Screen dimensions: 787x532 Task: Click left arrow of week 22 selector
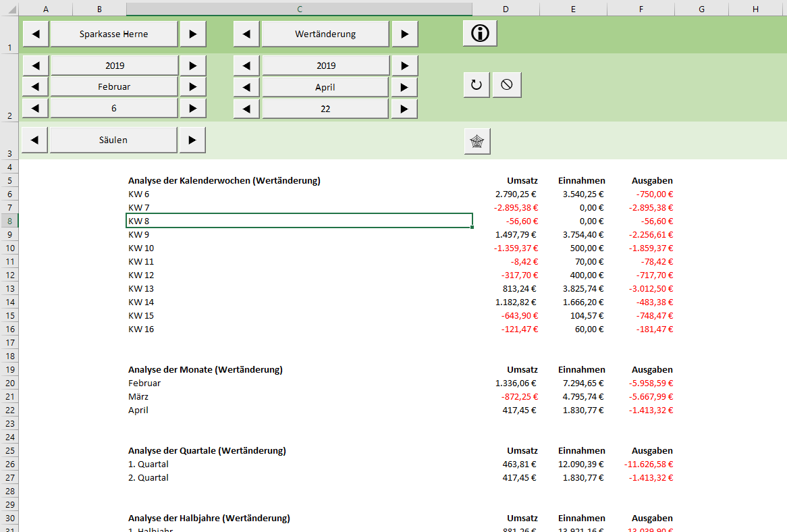click(246, 109)
